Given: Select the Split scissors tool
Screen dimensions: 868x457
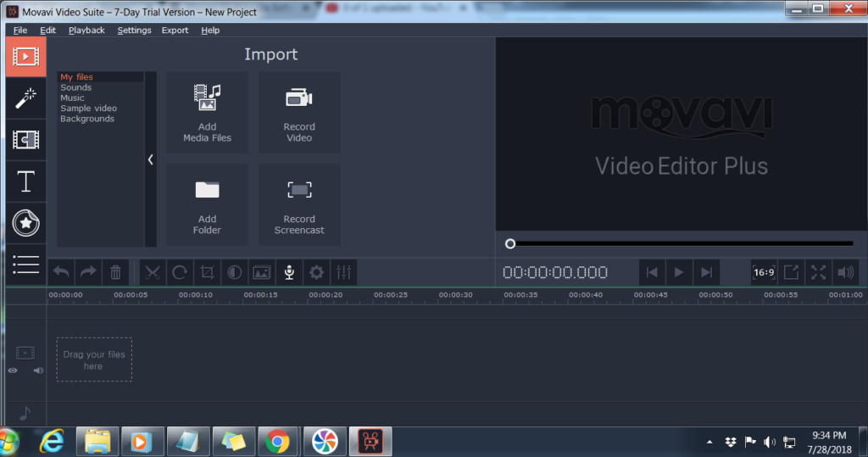Looking at the screenshot, I should (x=153, y=272).
